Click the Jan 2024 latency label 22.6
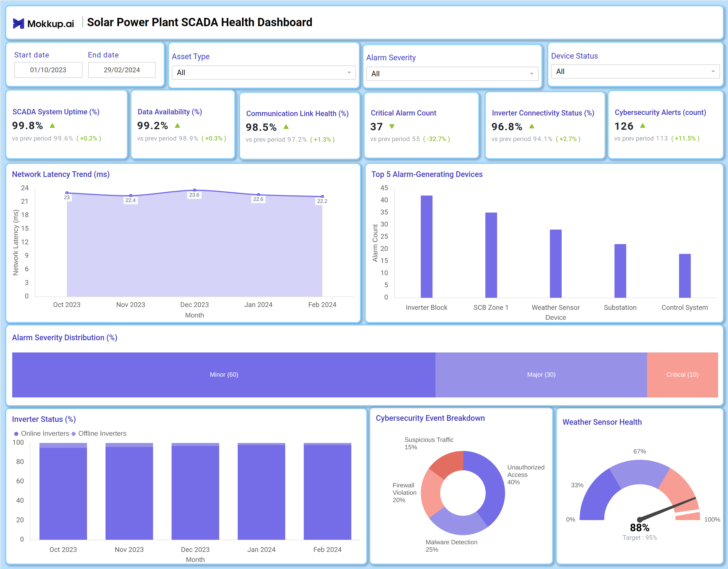The image size is (728, 569). [x=258, y=199]
